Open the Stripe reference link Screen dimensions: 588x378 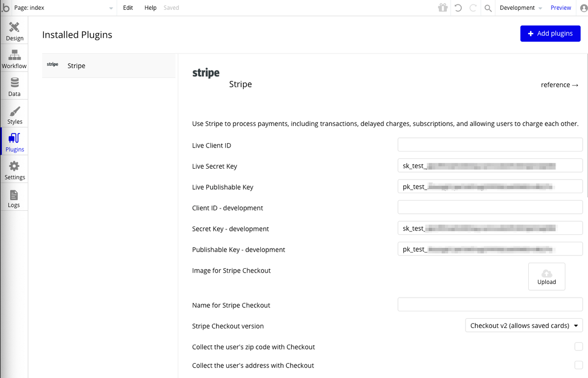click(x=560, y=85)
